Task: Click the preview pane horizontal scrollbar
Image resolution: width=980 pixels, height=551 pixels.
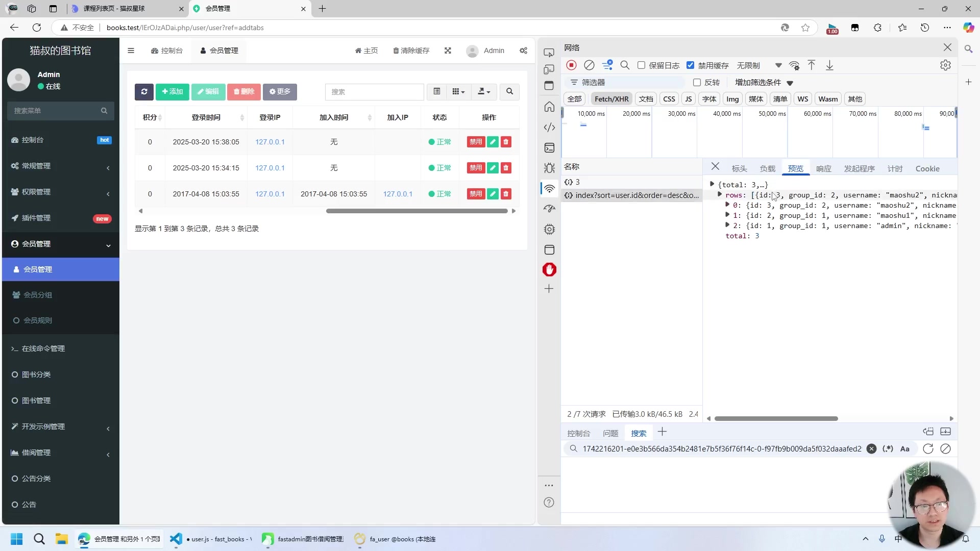Action: (x=776, y=418)
